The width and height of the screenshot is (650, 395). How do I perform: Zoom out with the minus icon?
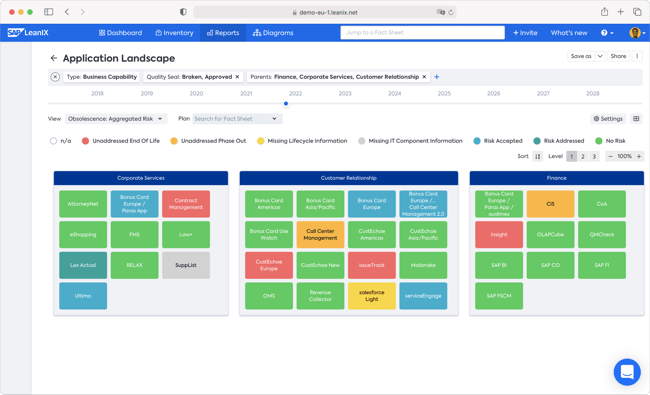610,156
